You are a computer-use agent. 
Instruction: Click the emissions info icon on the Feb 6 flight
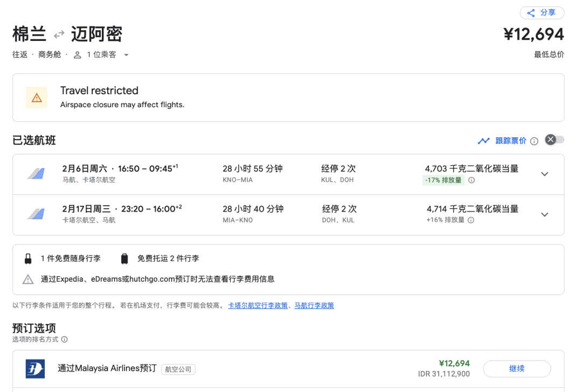[x=472, y=180]
